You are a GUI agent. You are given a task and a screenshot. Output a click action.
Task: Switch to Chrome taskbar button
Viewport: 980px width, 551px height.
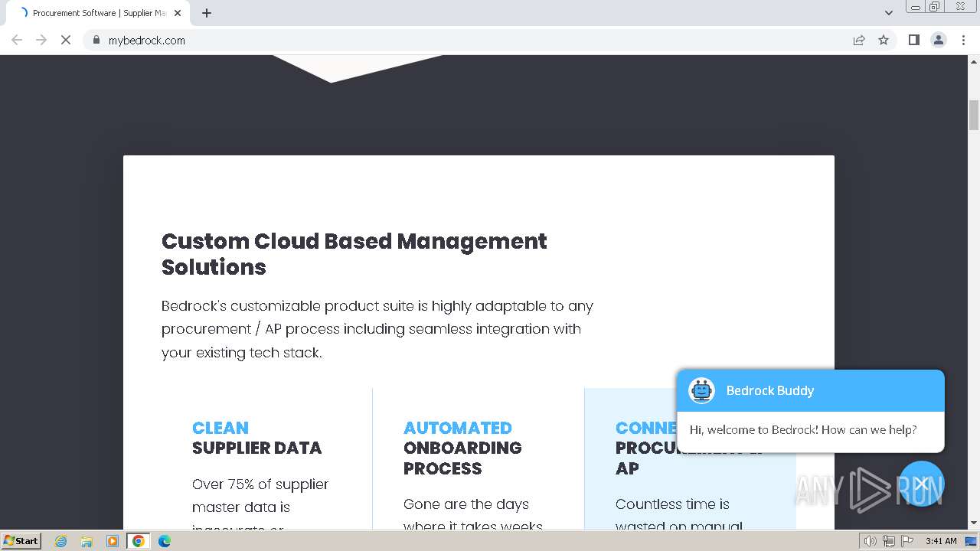(x=138, y=541)
